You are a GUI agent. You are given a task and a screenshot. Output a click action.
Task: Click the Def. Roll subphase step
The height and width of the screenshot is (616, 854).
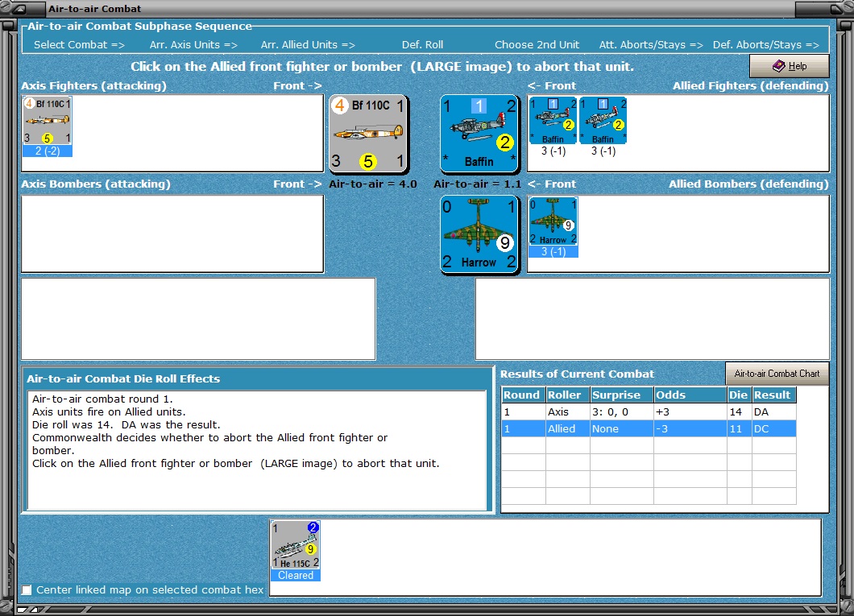coord(423,44)
